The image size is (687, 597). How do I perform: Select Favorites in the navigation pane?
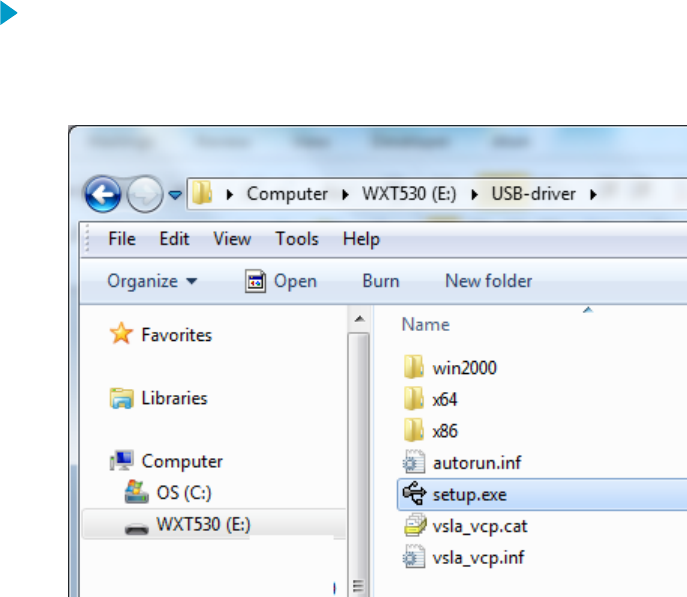[177, 335]
